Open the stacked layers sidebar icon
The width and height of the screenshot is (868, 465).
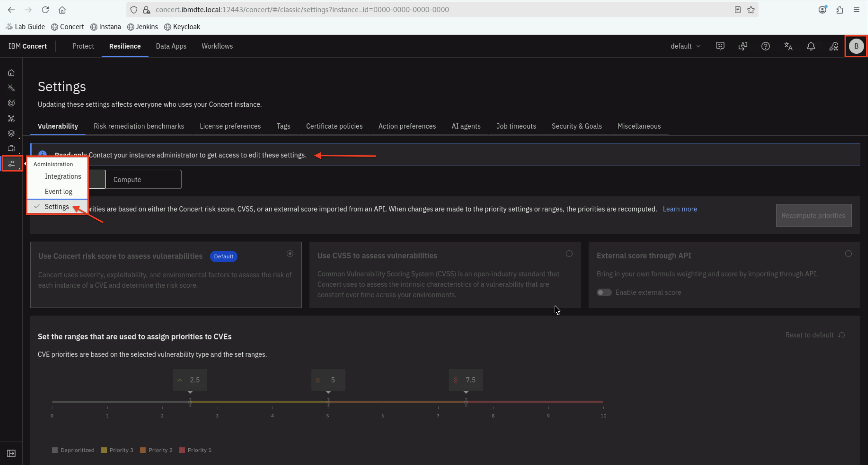click(x=11, y=134)
